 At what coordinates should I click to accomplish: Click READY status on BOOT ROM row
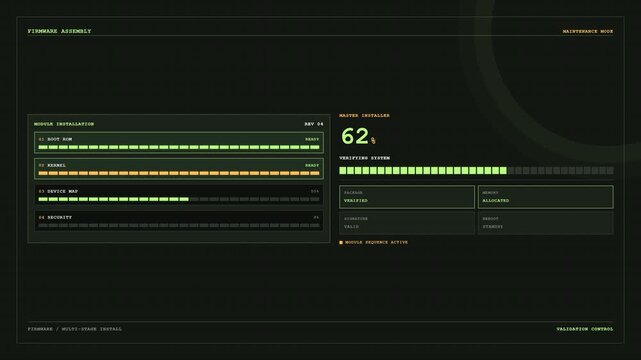[x=312, y=139]
